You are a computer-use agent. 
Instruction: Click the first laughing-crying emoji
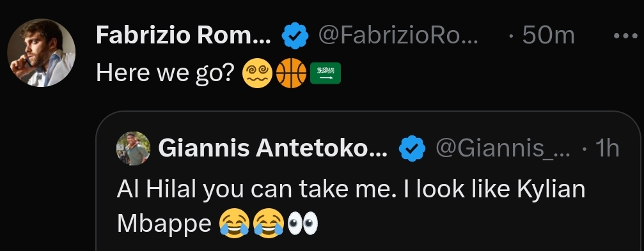pos(234,224)
